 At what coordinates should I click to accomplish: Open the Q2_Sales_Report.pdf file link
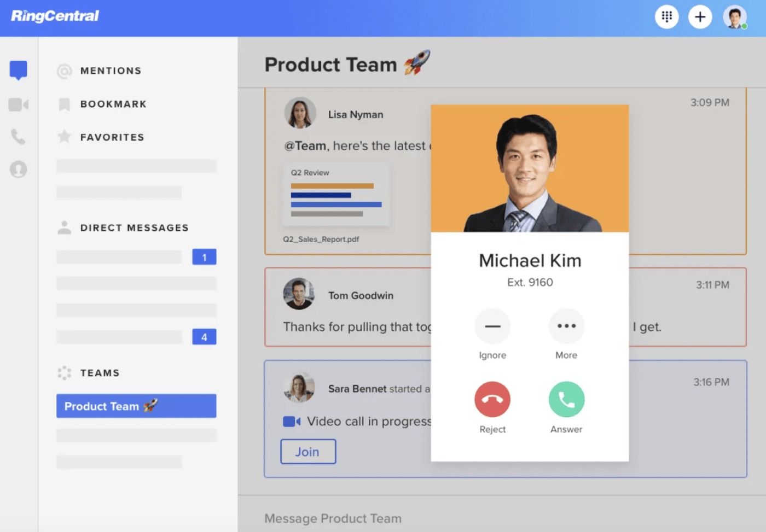click(321, 239)
